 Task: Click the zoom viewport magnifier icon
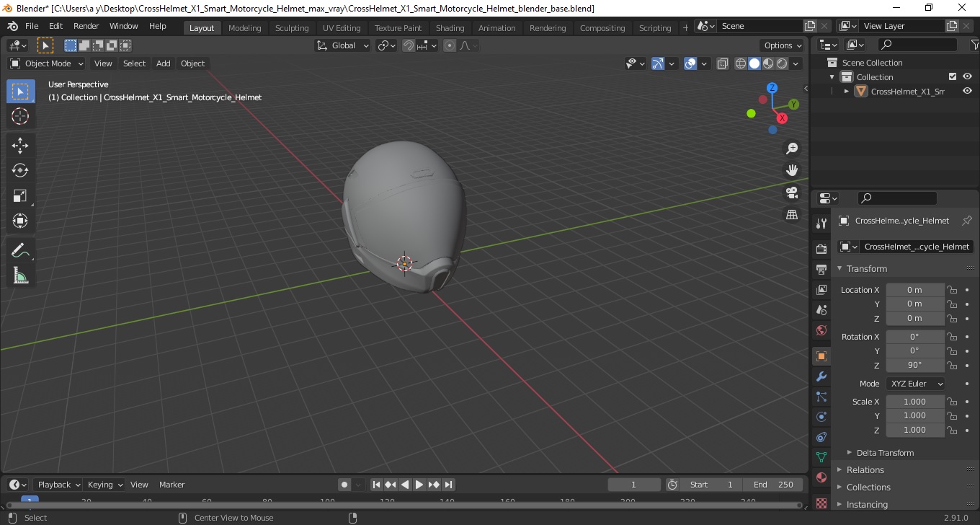pyautogui.click(x=792, y=149)
